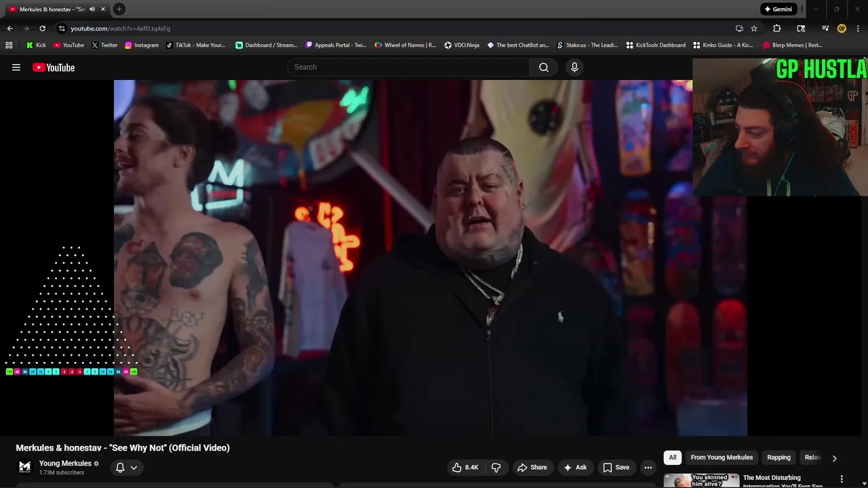
Task: Open Chrome three-dot menu
Action: point(858,28)
